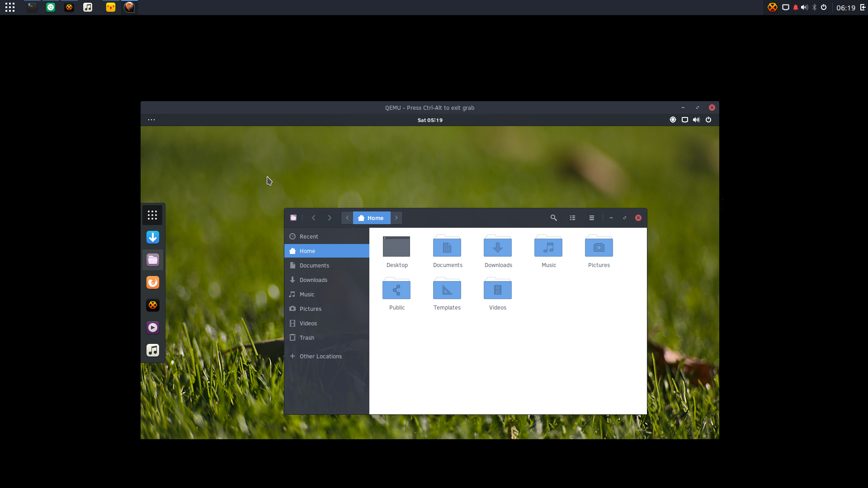Open Documents from the sidebar
The width and height of the screenshot is (868, 488).
click(327, 266)
